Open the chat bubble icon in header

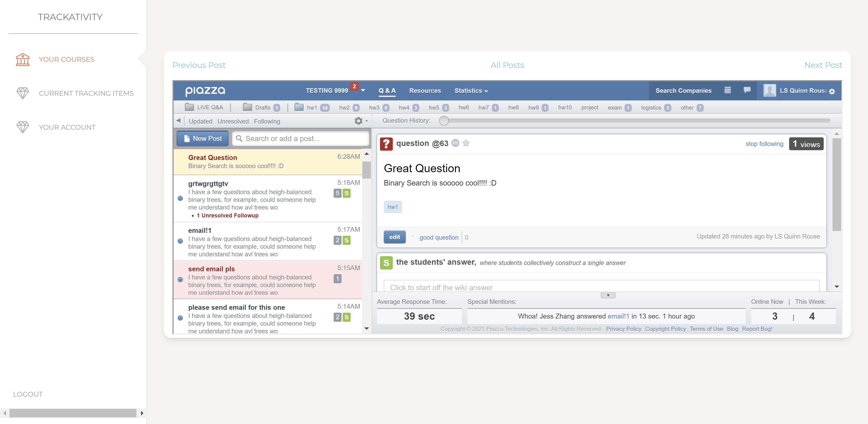pos(747,90)
